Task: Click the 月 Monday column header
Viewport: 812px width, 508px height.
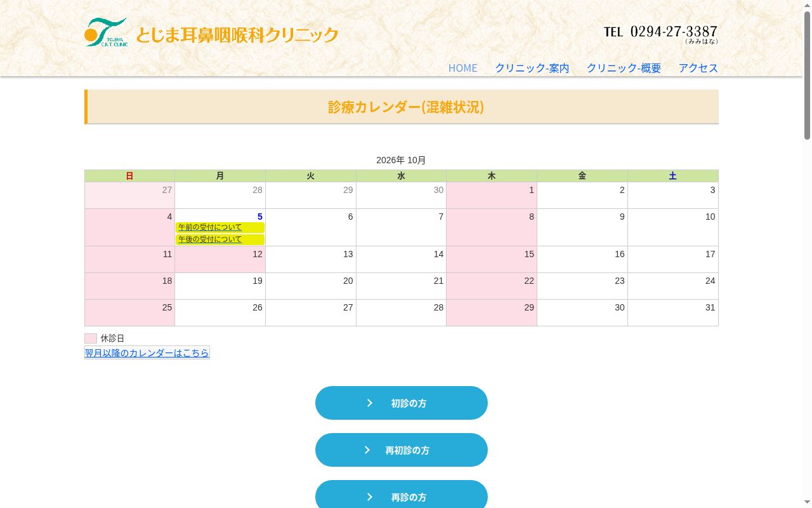Action: pyautogui.click(x=220, y=176)
